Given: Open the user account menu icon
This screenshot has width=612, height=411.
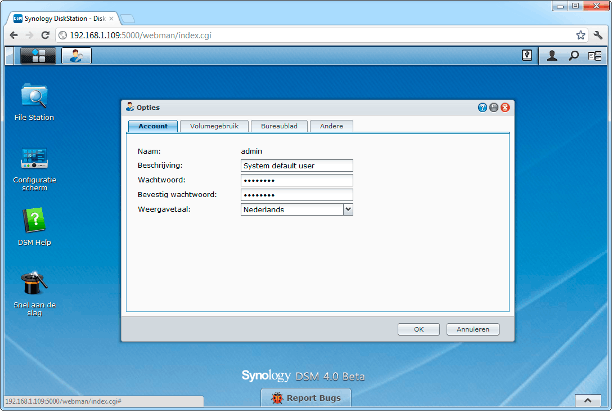Looking at the screenshot, I should [x=552, y=56].
